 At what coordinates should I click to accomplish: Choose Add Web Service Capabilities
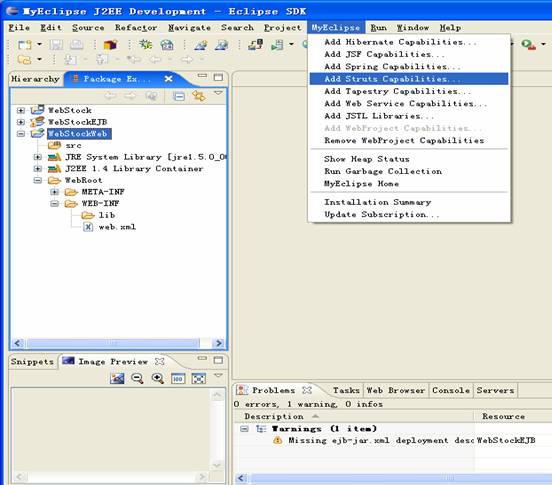coord(409,103)
